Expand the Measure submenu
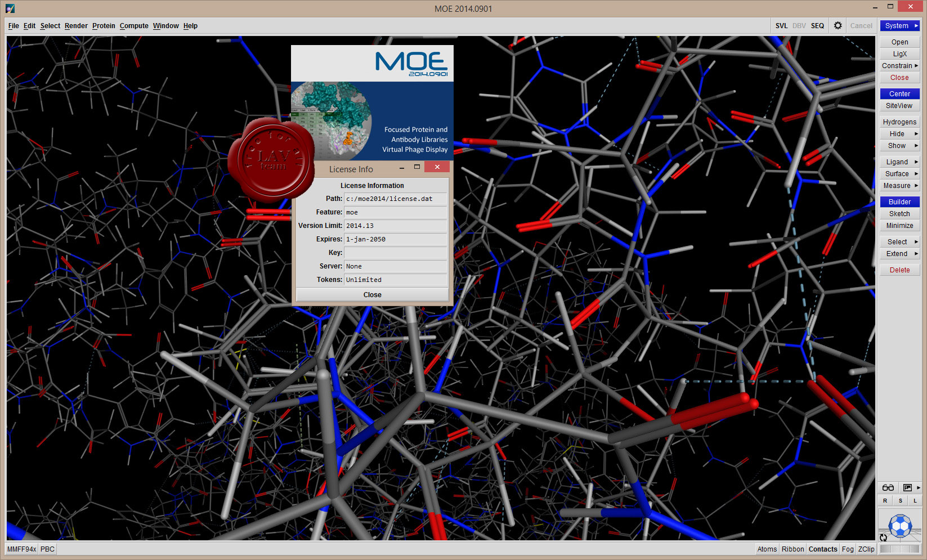Image resolution: width=927 pixels, height=560 pixels. tap(900, 185)
